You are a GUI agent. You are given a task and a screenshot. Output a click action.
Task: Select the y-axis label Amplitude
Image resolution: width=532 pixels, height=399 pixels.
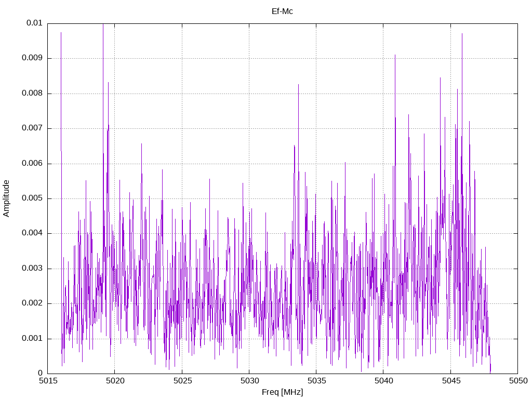coord(6,198)
